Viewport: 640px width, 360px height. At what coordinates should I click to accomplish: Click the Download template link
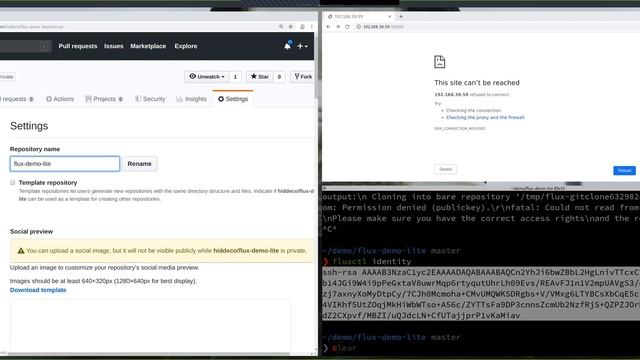[x=38, y=290]
